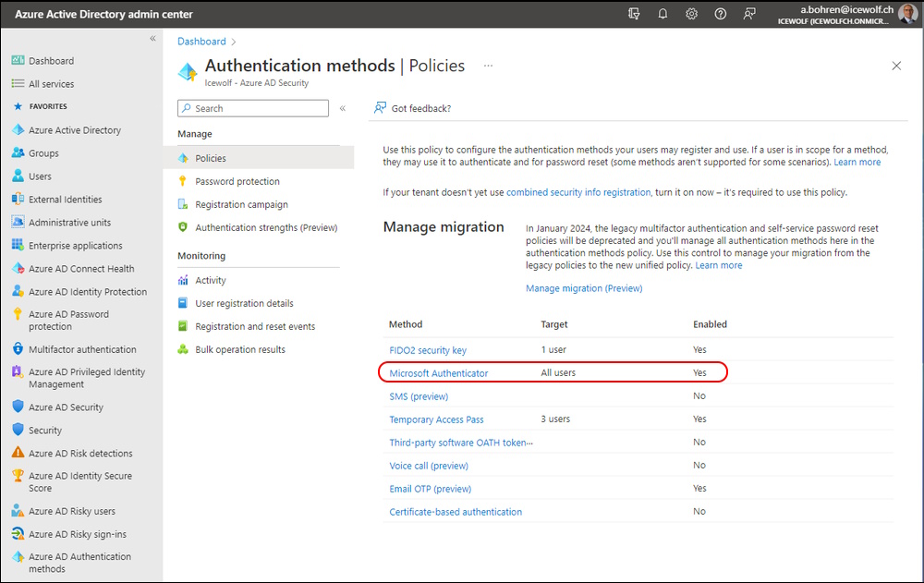Collapse the Manage menu panel
Image resolution: width=924 pixels, height=583 pixels.
pyautogui.click(x=343, y=108)
